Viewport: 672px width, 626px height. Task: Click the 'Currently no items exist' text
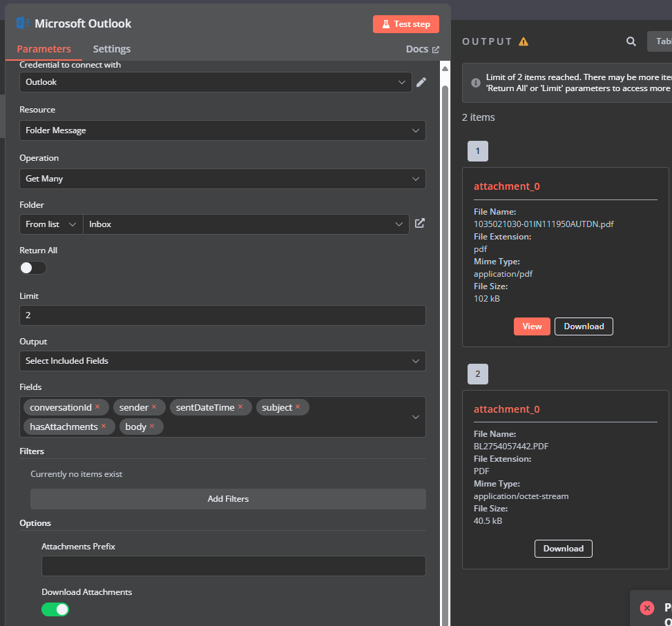[x=76, y=474]
